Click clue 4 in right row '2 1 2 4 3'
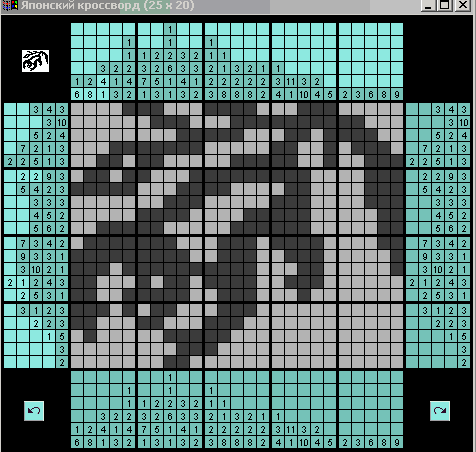Image resolution: width=476 pixels, height=452 pixels. click(451, 282)
